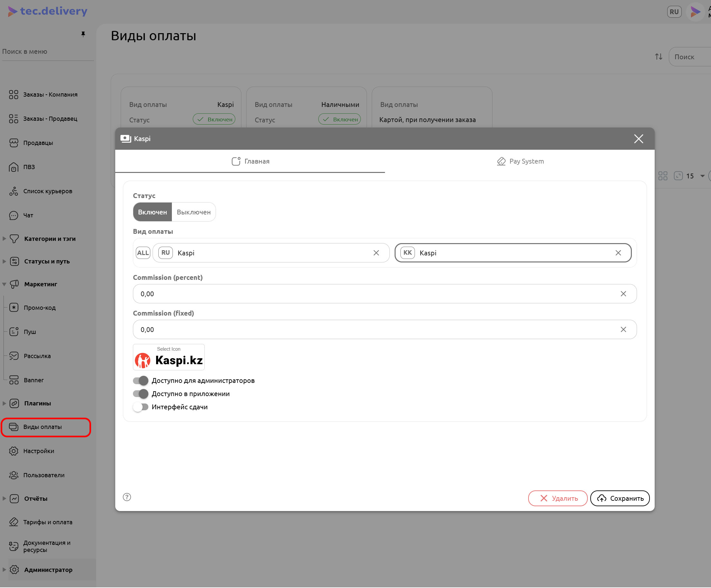Click the Продавцы storefront icon
This screenshot has height=588, width=711.
click(14, 143)
